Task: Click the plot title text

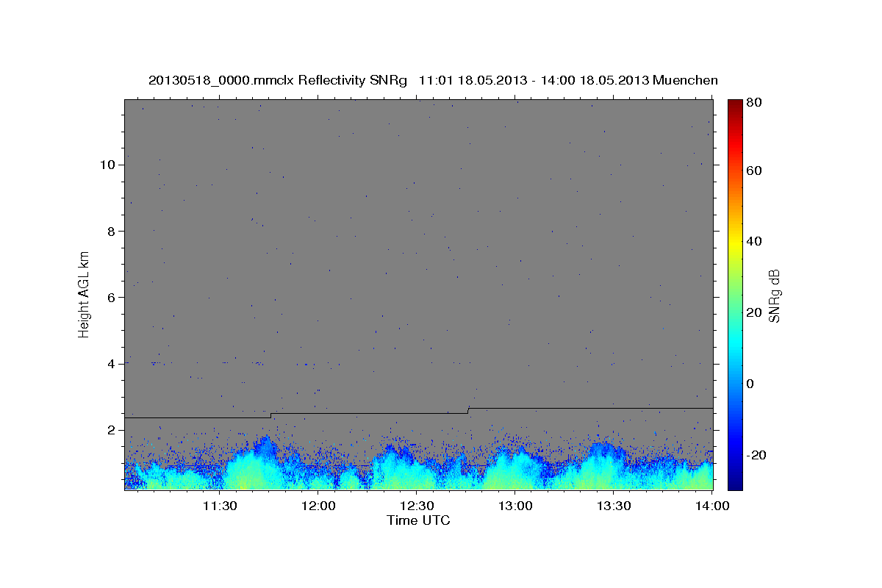Action: pos(433,80)
